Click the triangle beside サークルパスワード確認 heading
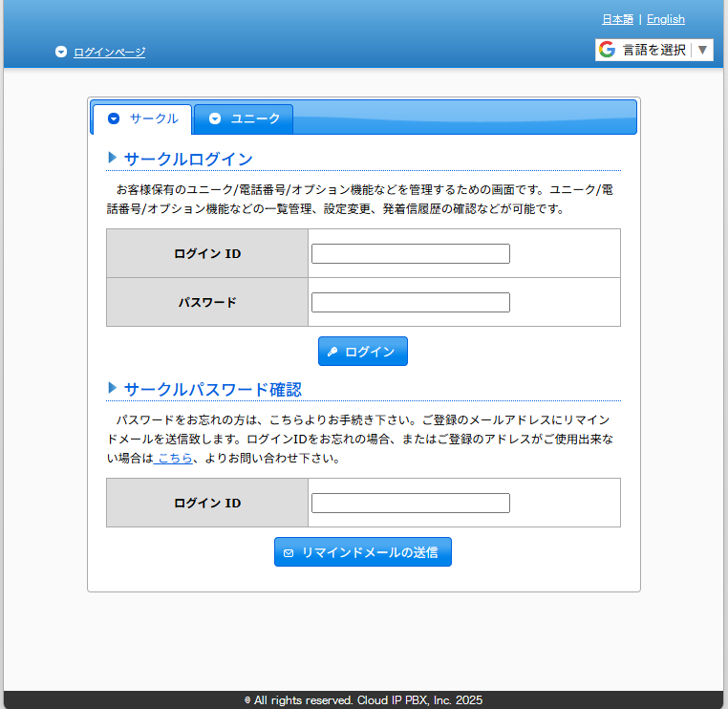Viewport: 728px width, 709px height. click(112, 388)
